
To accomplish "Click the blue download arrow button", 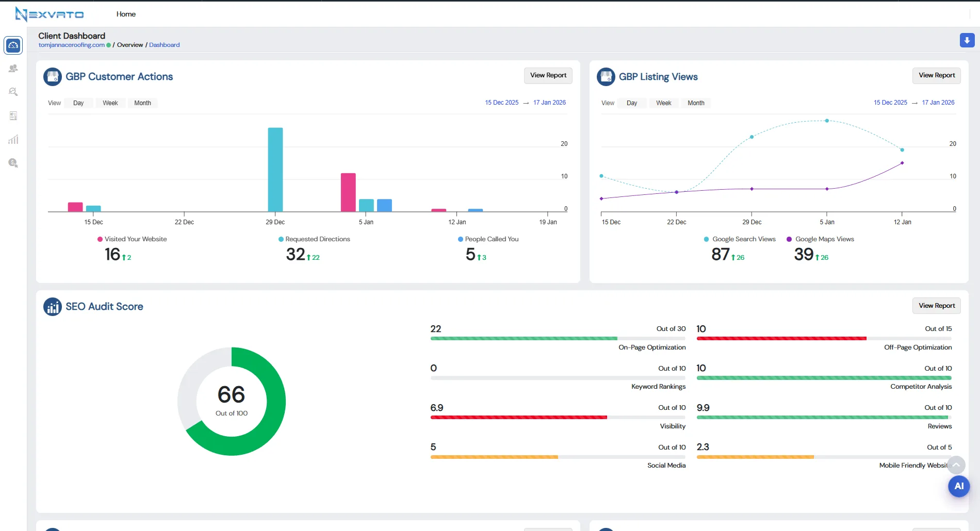I will (x=966, y=40).
